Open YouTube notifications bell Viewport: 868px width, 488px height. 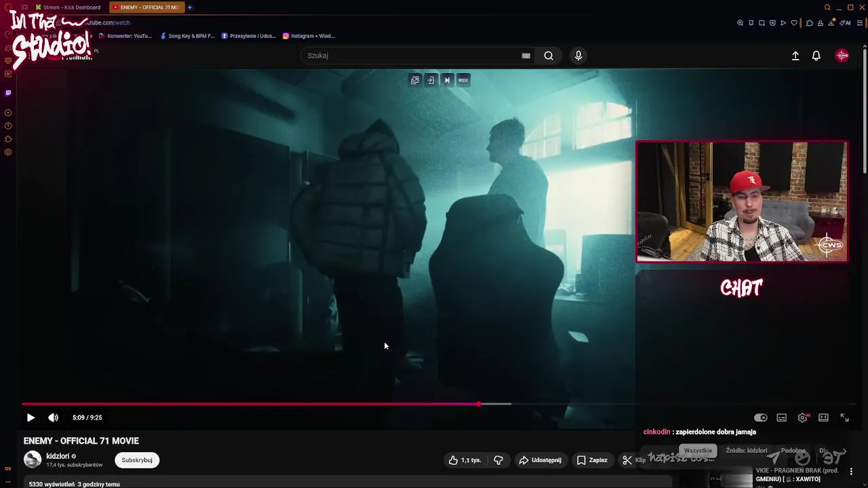pos(816,56)
